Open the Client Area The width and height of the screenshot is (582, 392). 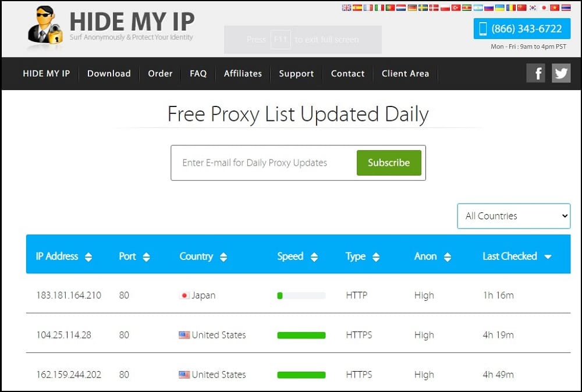(x=405, y=73)
